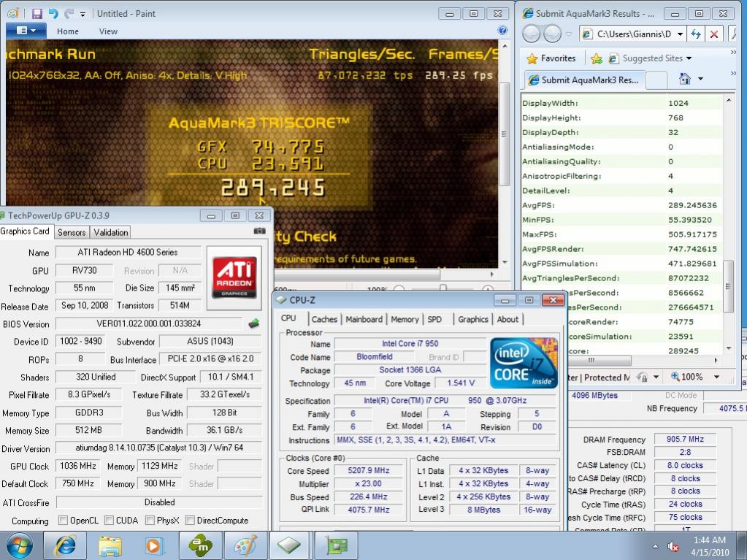The height and width of the screenshot is (560, 747).
Task: Click the Internet Explorer address field
Action: tap(634, 34)
